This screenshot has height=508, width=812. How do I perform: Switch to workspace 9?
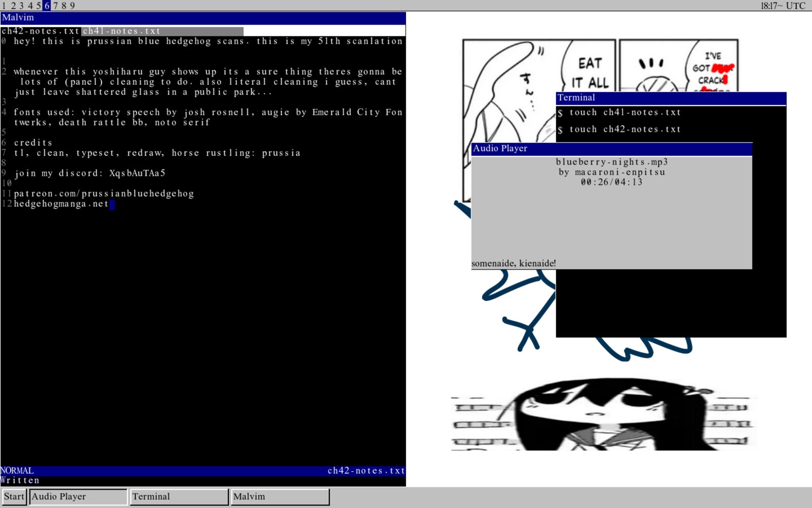tap(72, 6)
